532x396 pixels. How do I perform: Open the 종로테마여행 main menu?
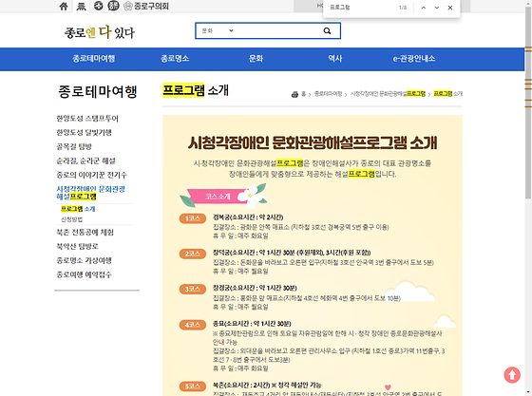pos(94,58)
